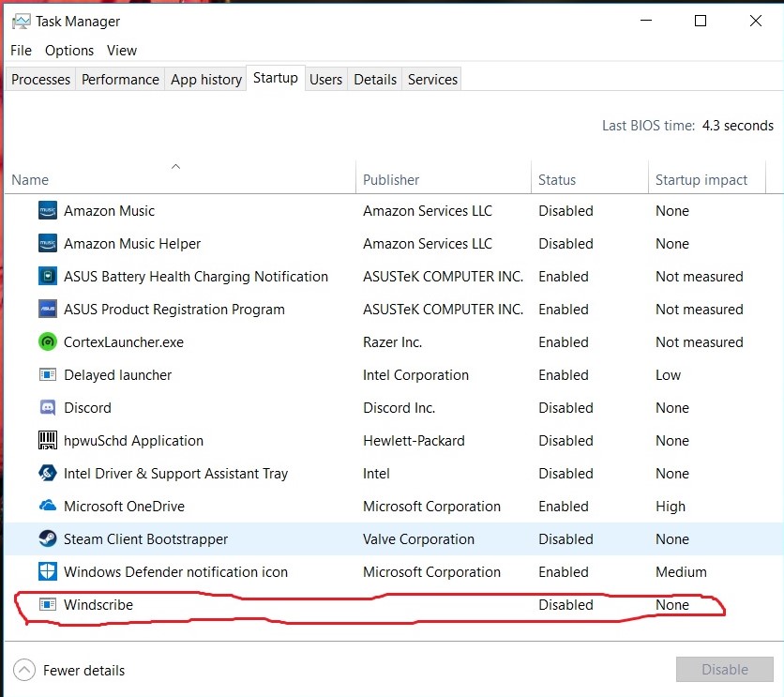Switch to the Processes tab
Image resolution: width=784 pixels, height=697 pixels.
40,80
